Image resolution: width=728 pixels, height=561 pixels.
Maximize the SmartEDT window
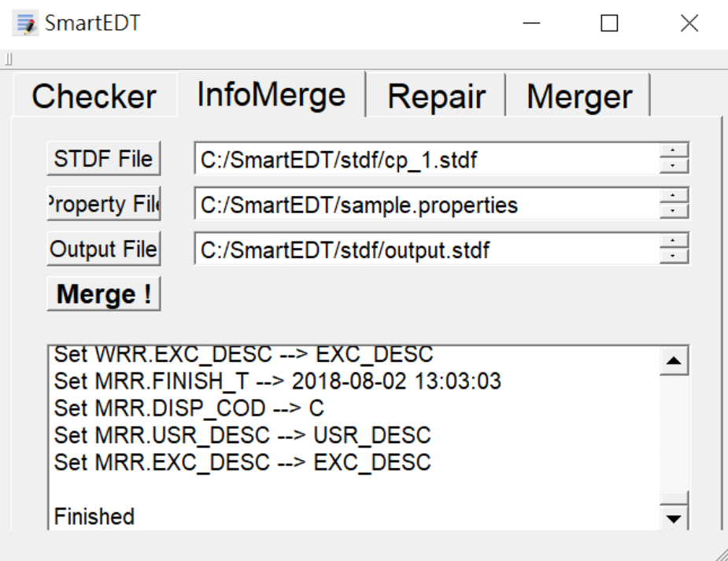(x=609, y=24)
